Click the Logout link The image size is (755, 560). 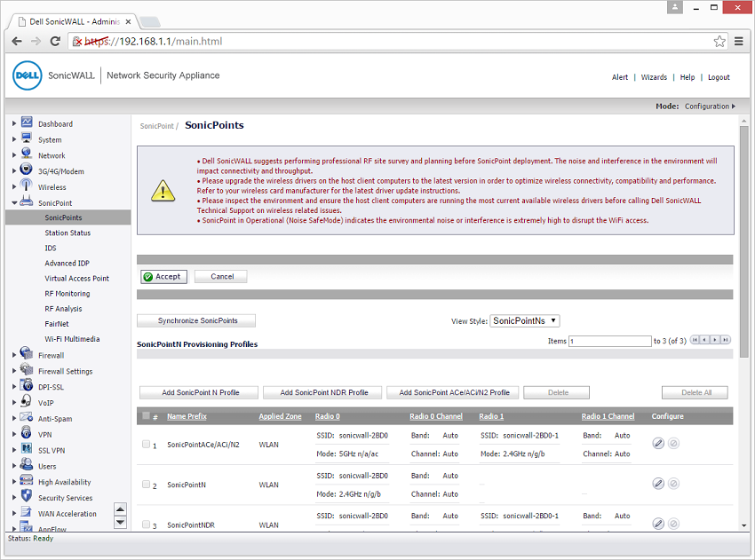[719, 77]
